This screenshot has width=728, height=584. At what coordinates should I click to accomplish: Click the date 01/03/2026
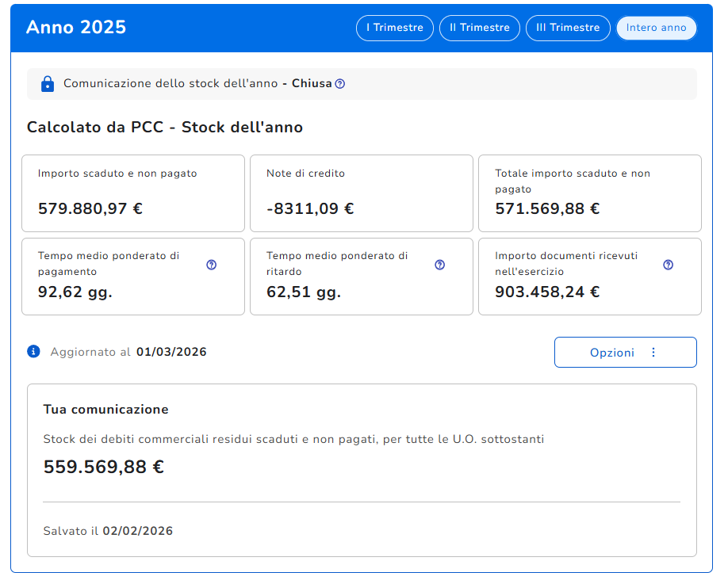(171, 352)
